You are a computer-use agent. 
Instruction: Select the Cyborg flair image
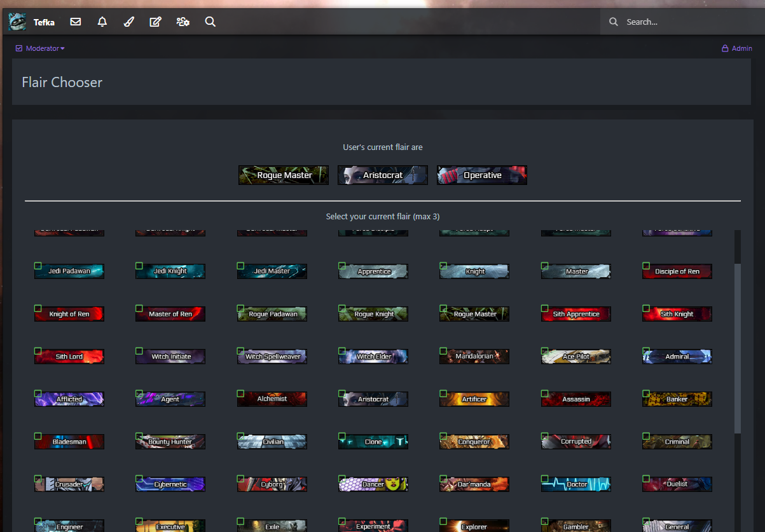click(x=272, y=484)
